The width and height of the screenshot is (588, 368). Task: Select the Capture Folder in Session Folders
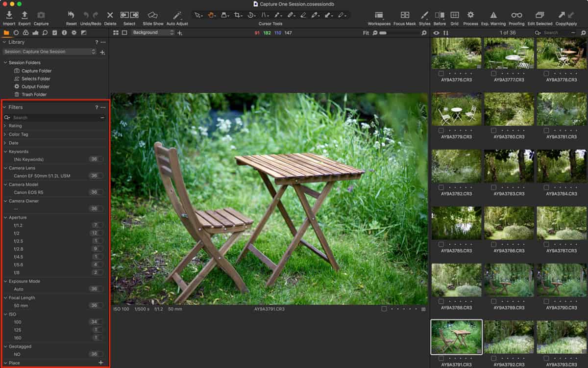click(36, 71)
